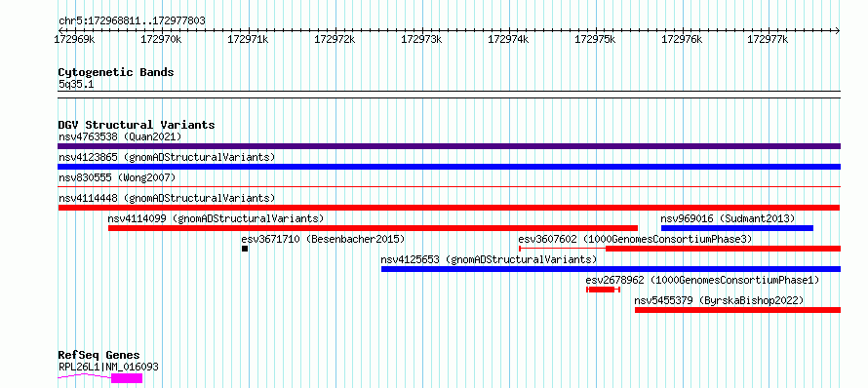868x388 pixels.
Task: Click the DGV Structural Variants track title
Action: (137, 125)
